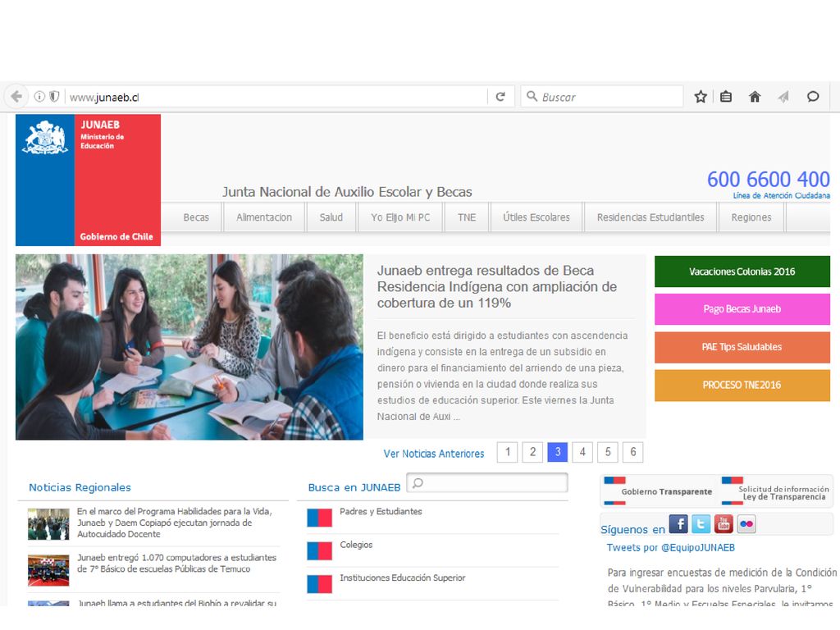
Task: Click the flag icon beside Instituciones Educación Superior
Action: point(319,584)
